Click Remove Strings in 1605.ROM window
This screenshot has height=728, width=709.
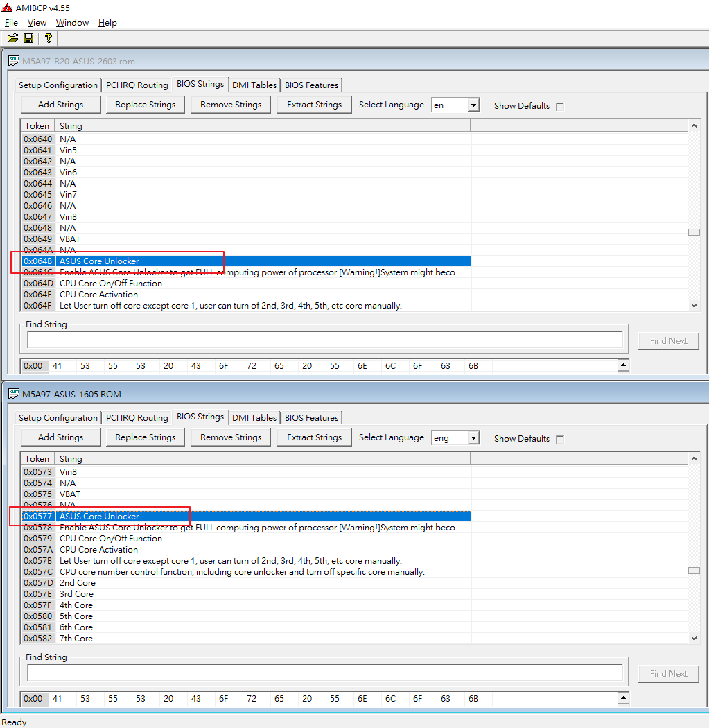coord(231,437)
